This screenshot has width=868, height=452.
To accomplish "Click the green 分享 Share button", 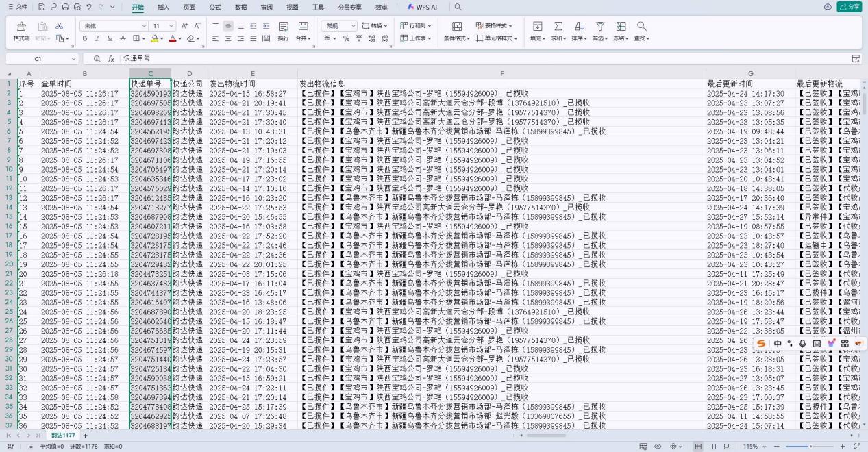I will click(x=850, y=7).
